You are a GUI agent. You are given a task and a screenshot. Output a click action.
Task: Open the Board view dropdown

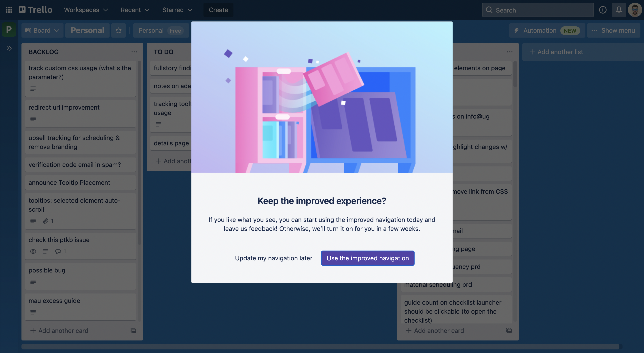42,30
